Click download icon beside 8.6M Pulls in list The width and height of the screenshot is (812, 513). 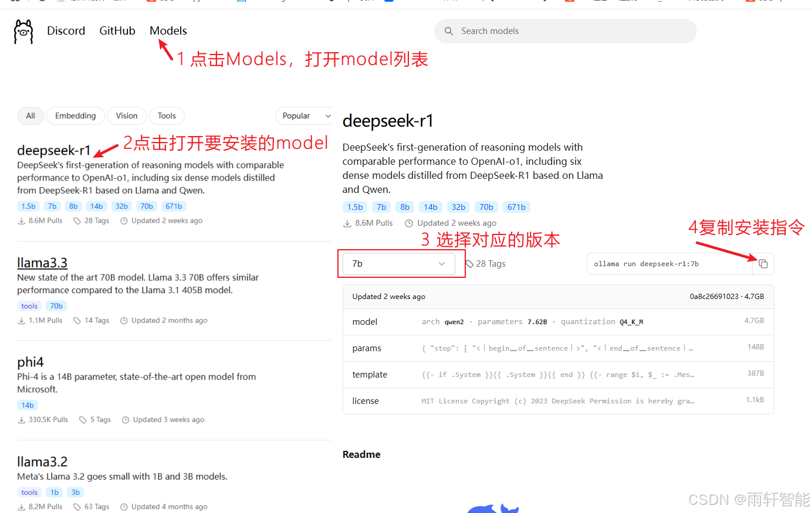tap(22, 221)
